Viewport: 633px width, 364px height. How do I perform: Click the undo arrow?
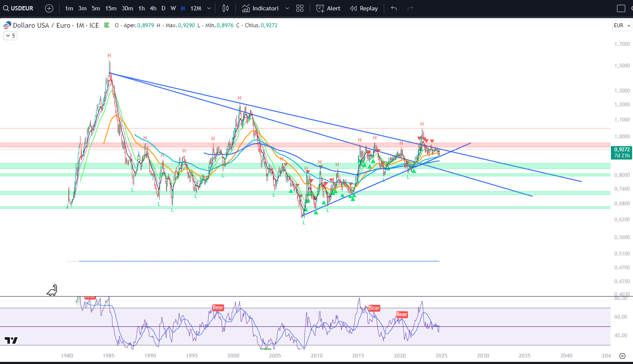394,8
